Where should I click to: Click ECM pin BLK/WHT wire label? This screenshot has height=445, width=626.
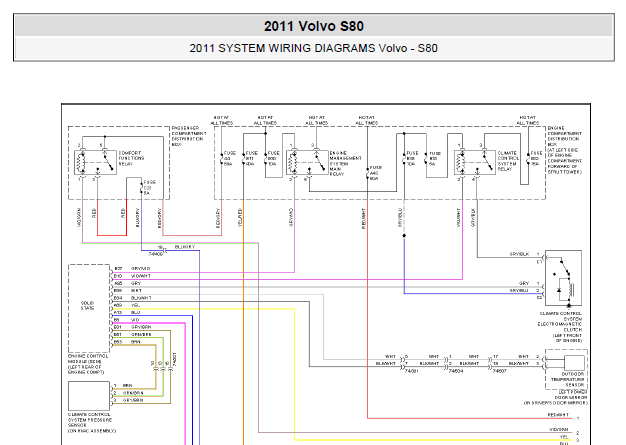pos(141,298)
